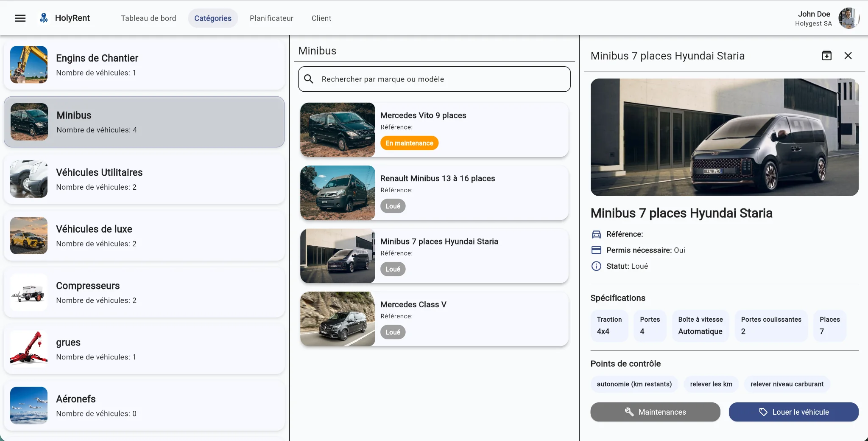The width and height of the screenshot is (868, 441).
Task: Click the search magnifier icon
Action: (x=309, y=79)
